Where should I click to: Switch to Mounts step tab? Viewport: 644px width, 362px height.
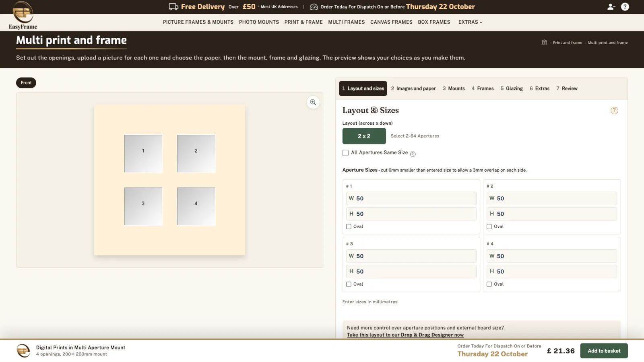[454, 88]
